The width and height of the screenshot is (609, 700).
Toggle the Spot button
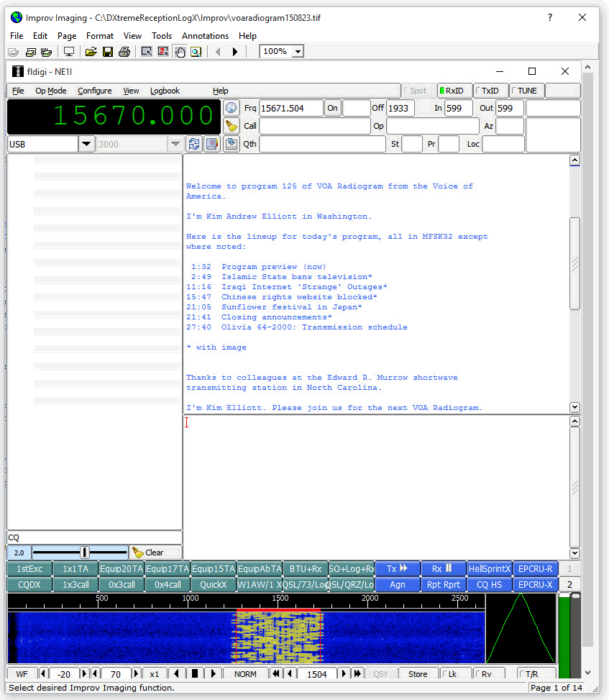click(x=418, y=91)
